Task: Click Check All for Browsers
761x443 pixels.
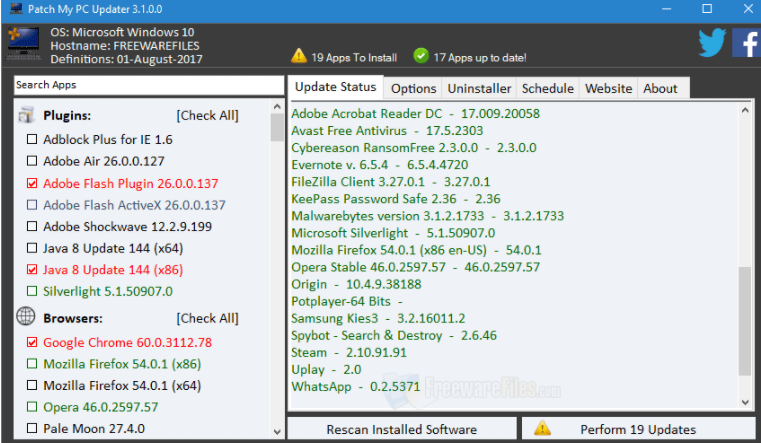Action: click(207, 318)
